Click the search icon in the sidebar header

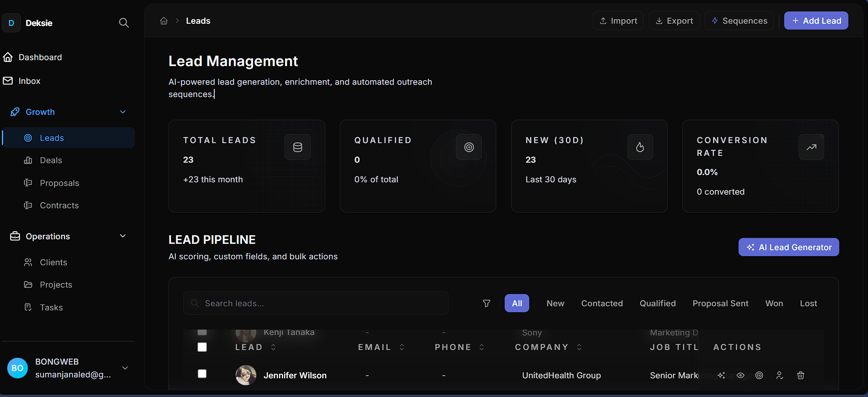(x=124, y=23)
